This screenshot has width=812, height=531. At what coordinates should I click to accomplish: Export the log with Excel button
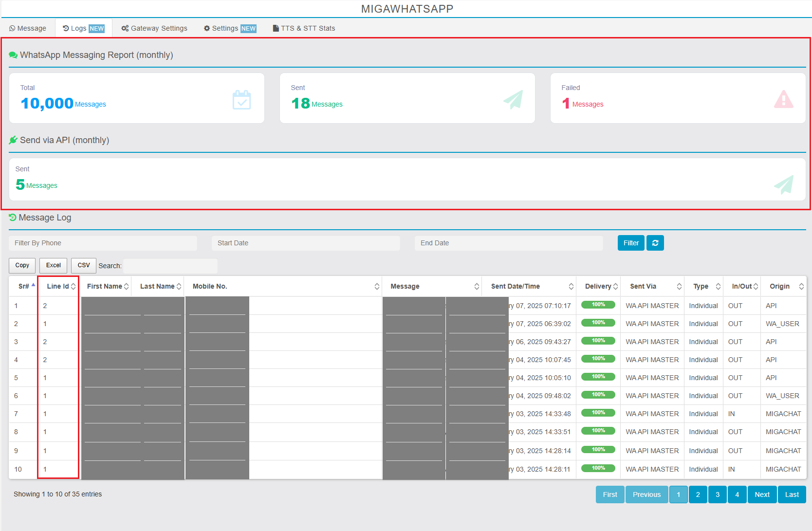coord(53,265)
